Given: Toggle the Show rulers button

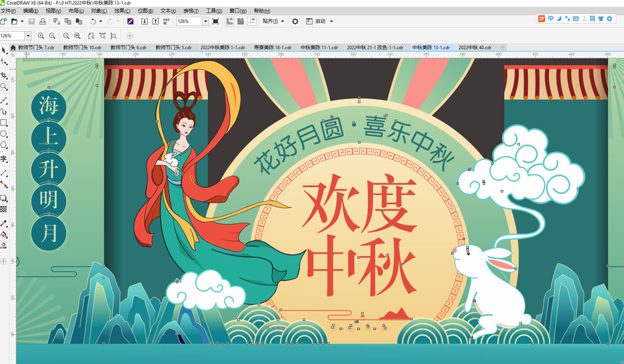Looking at the screenshot, I should click(x=229, y=21).
